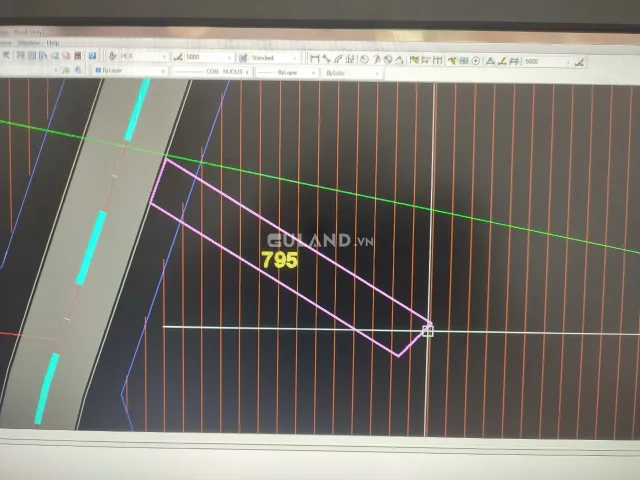Click the Text Style icon beside HCB

pos(112,56)
